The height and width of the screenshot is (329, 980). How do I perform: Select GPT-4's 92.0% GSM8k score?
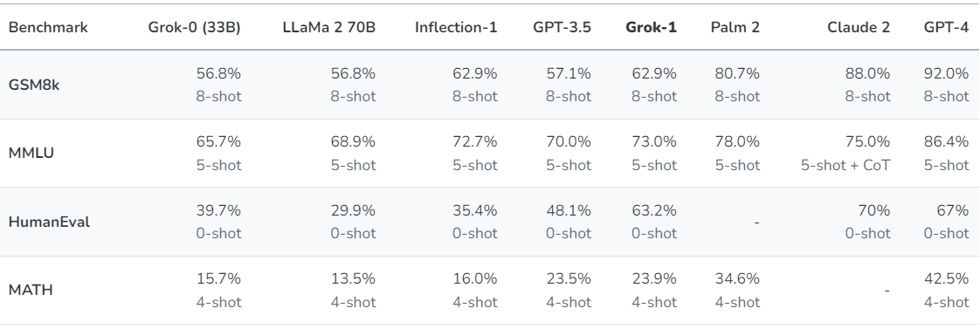point(946,73)
